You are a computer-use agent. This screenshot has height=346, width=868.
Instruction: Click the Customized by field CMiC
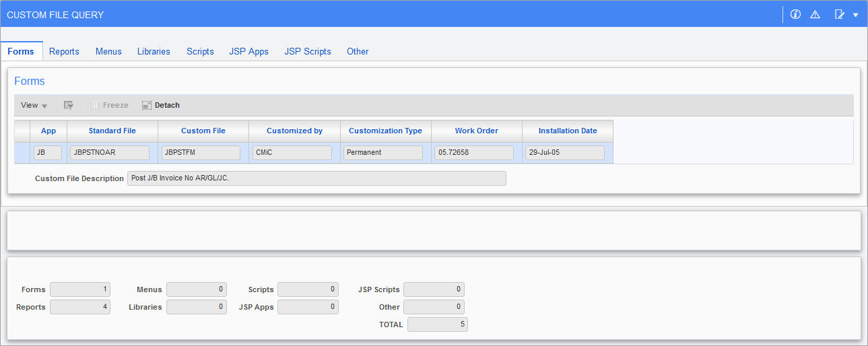coord(292,153)
